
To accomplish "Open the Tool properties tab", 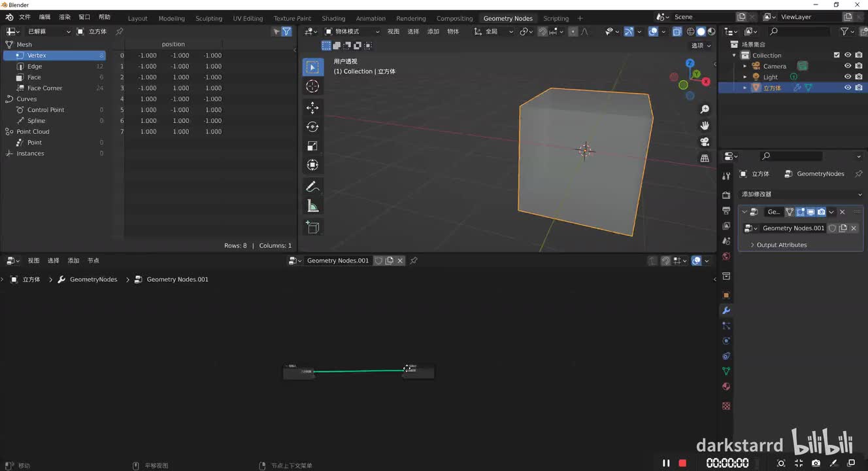I will pyautogui.click(x=726, y=176).
